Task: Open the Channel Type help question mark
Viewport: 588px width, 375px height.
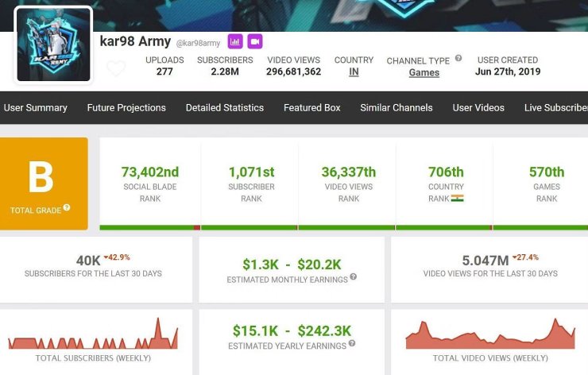Action: pyautogui.click(x=458, y=58)
